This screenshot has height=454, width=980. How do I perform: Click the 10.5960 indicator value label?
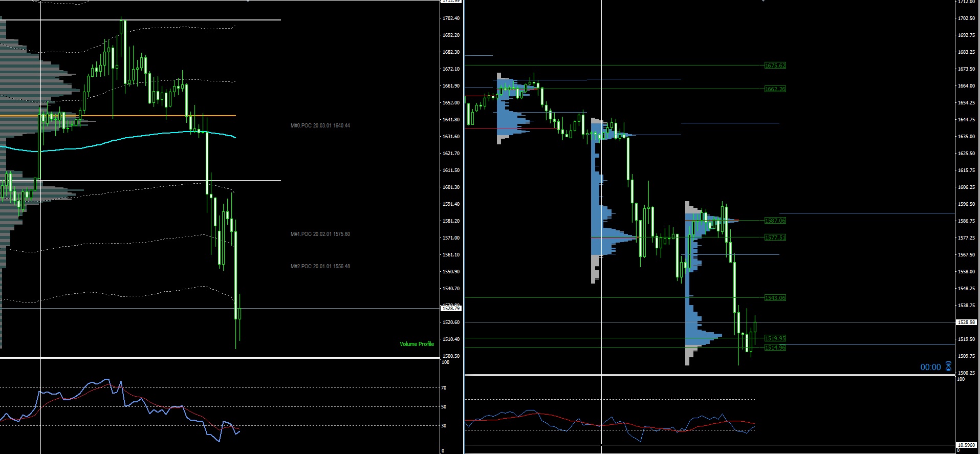coord(966,445)
